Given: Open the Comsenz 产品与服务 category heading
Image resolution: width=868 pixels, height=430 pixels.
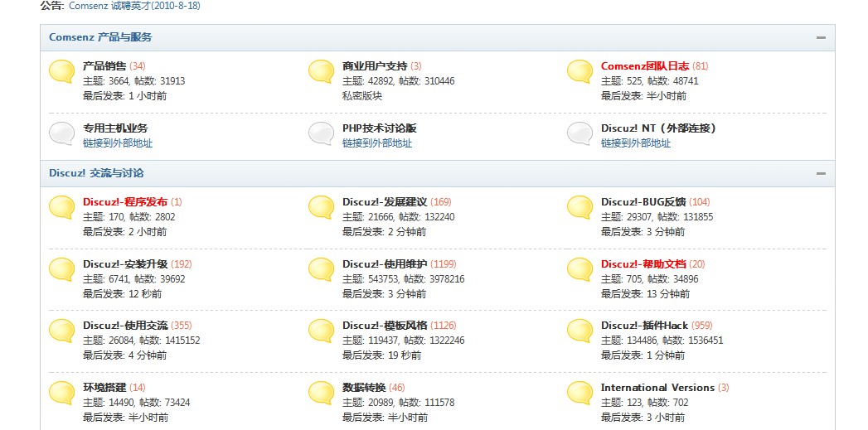Looking at the screenshot, I should [100, 37].
